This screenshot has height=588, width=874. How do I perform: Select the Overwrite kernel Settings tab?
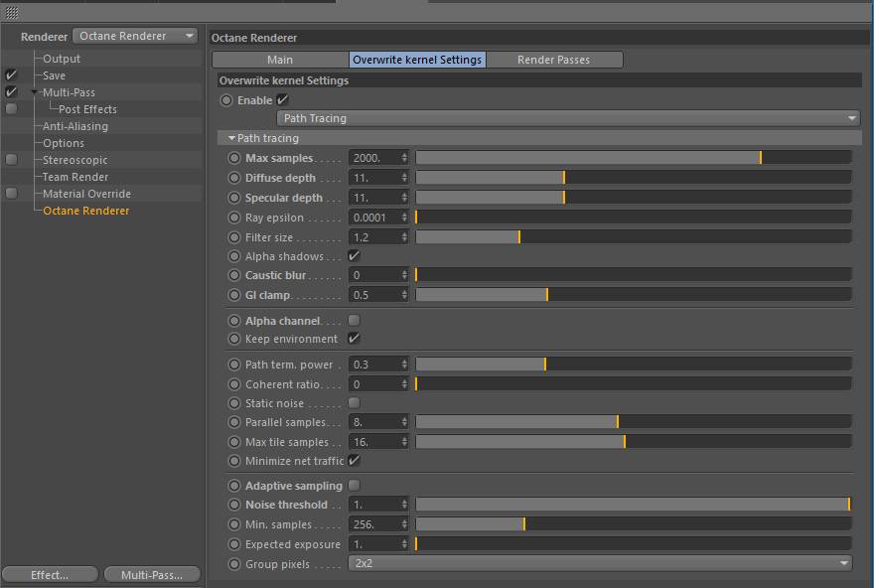417,60
